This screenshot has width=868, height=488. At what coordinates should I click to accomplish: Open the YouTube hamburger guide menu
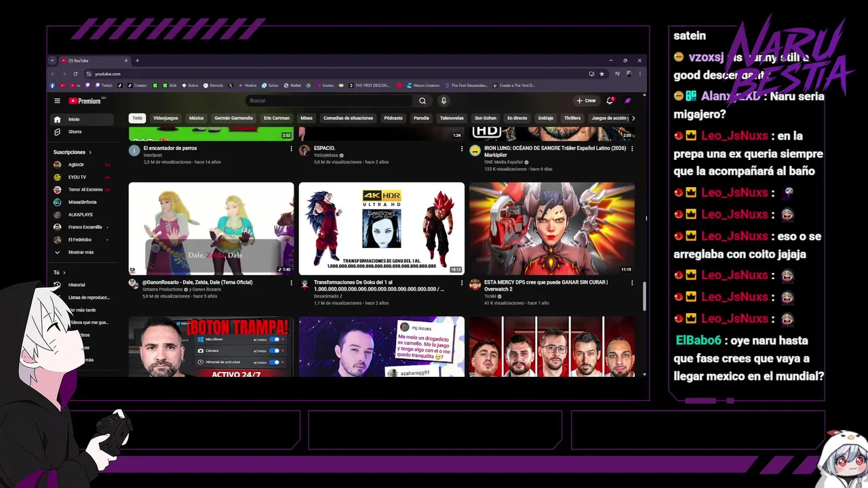pyautogui.click(x=57, y=101)
